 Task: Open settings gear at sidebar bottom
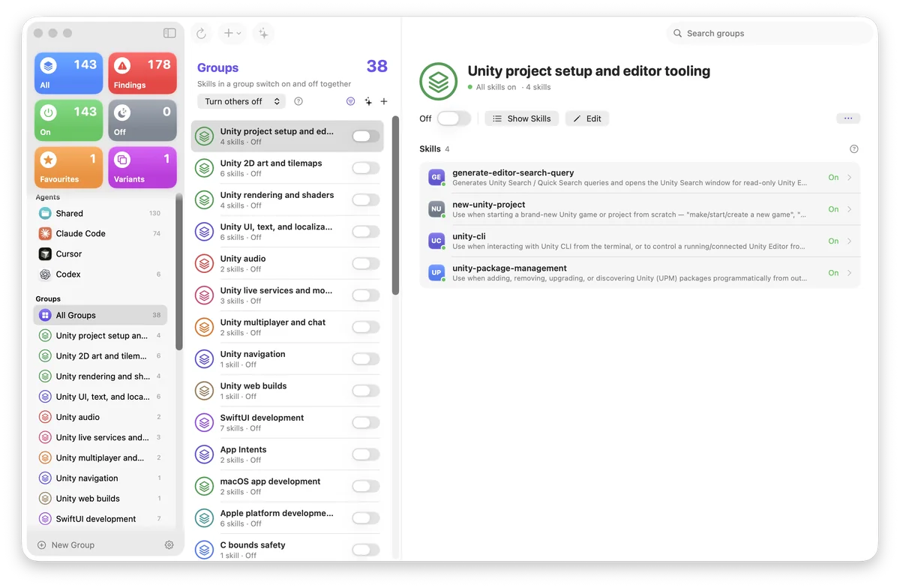coord(169,544)
